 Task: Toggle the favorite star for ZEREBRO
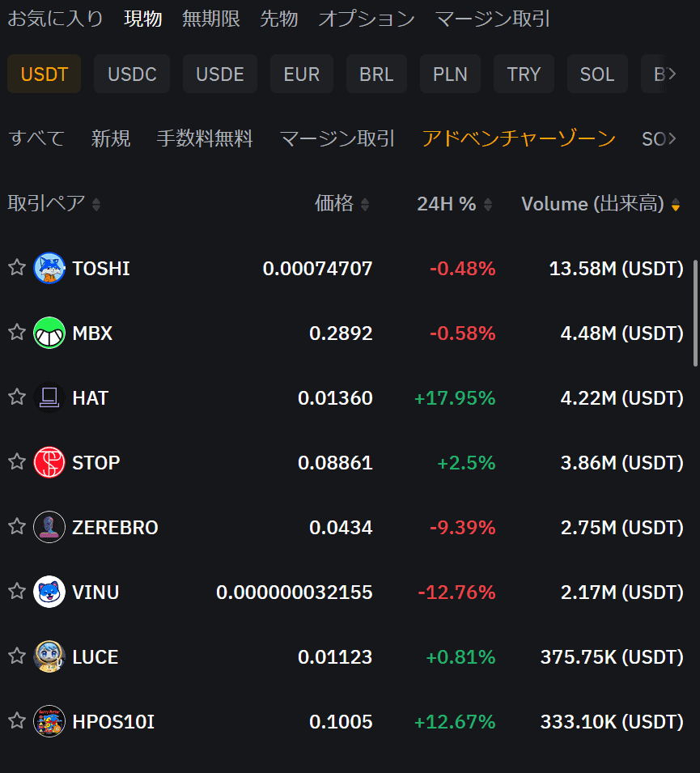17,527
